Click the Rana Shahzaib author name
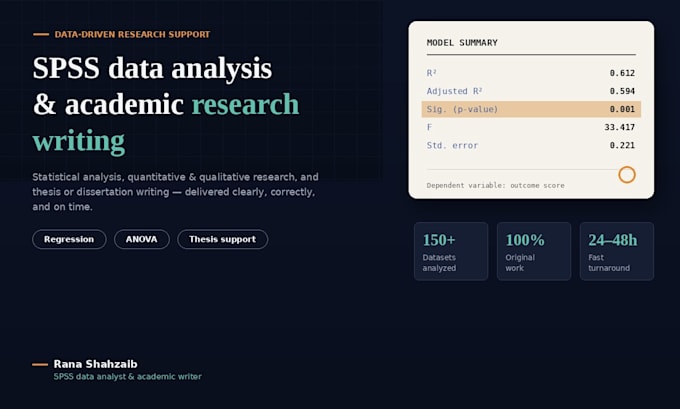Viewport: 680px width, 409px height. (95, 364)
